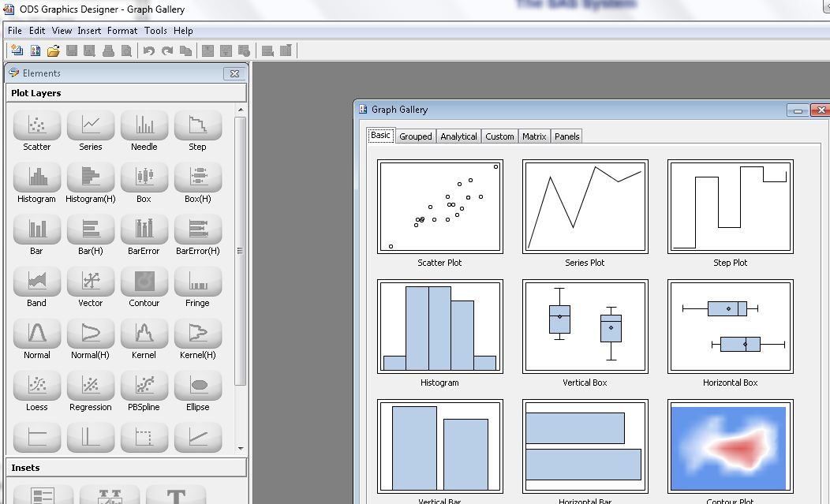
Task: Switch to the Panels tab
Action: tap(566, 136)
